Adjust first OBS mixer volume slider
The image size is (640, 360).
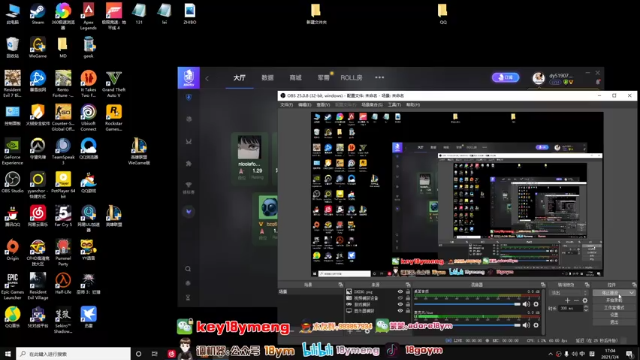467,304
